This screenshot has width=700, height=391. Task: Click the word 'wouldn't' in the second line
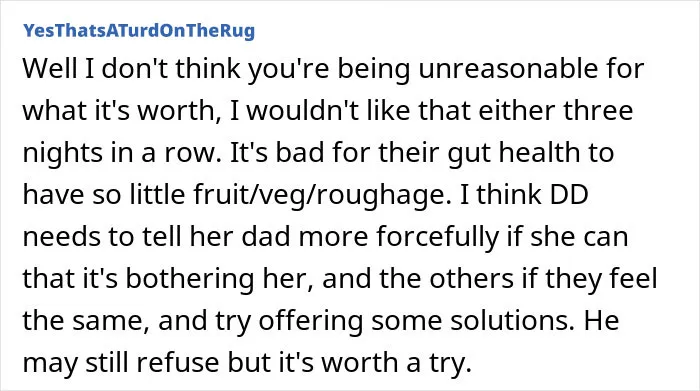point(303,111)
